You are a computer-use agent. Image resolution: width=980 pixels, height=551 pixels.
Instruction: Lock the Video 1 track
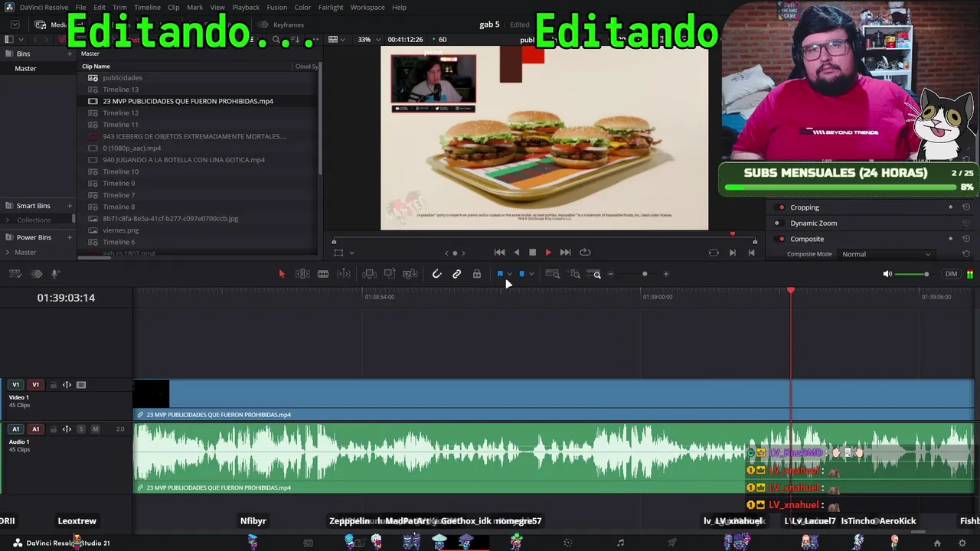tap(53, 385)
